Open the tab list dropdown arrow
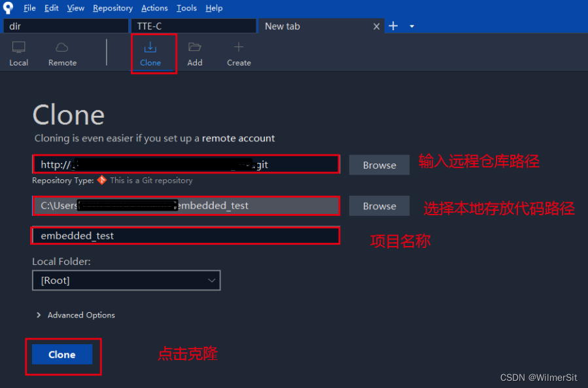Screen dimensions: 588x388 coord(412,26)
